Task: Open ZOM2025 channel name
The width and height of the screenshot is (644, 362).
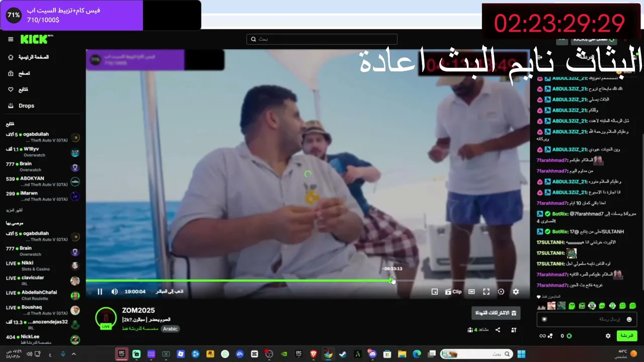Action: coord(138,311)
